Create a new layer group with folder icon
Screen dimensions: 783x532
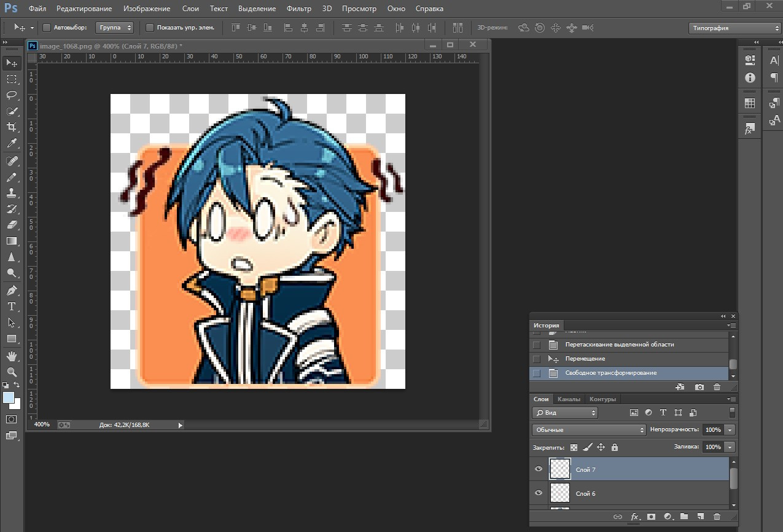tap(684, 517)
